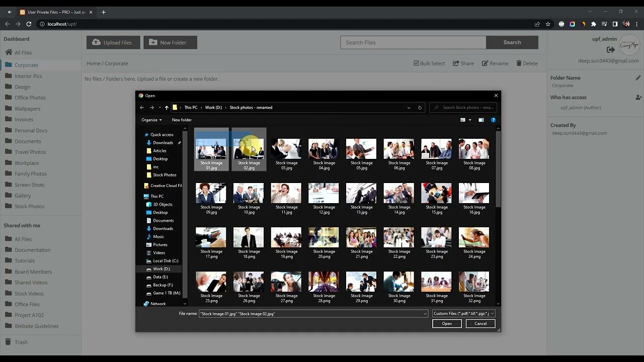This screenshot has height=362, width=644.
Task: Select Stock Photos in Quick access tree
Action: click(x=165, y=175)
